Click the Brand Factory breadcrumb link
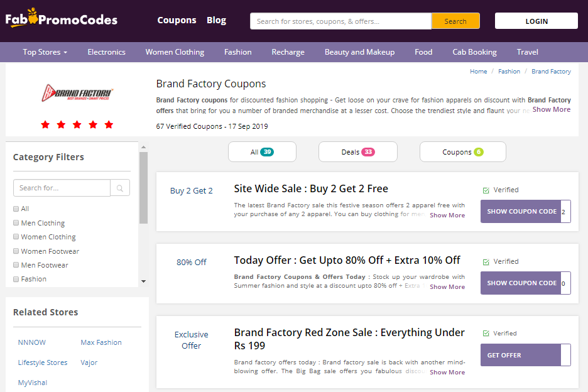Viewport: 588px width, 392px height. click(551, 71)
